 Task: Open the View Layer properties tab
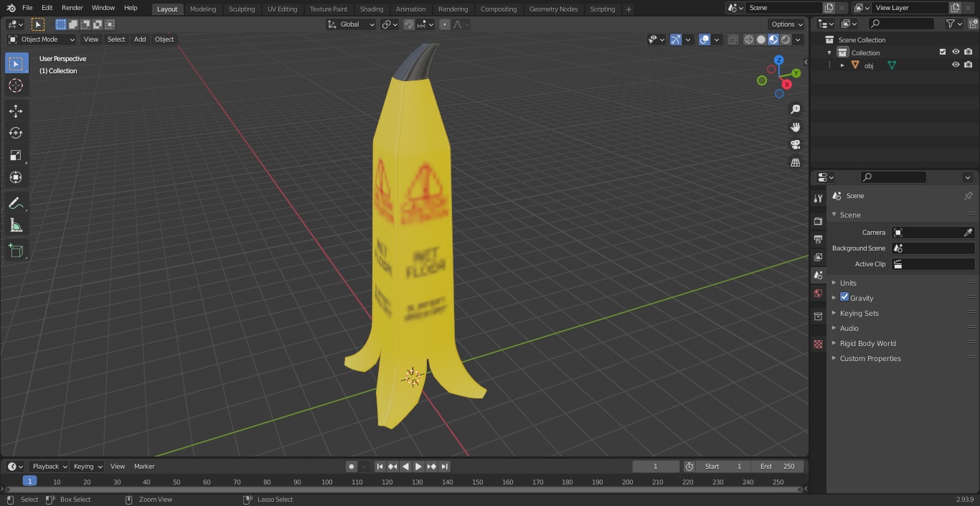(818, 257)
